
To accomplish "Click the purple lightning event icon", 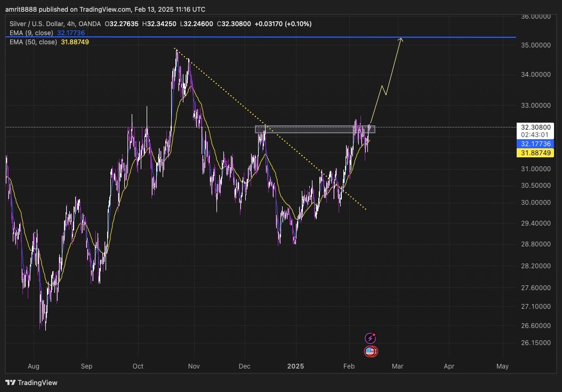I will coord(370,338).
